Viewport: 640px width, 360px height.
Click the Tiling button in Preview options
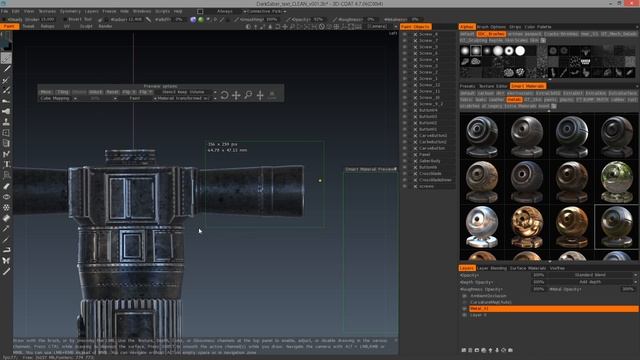point(62,92)
